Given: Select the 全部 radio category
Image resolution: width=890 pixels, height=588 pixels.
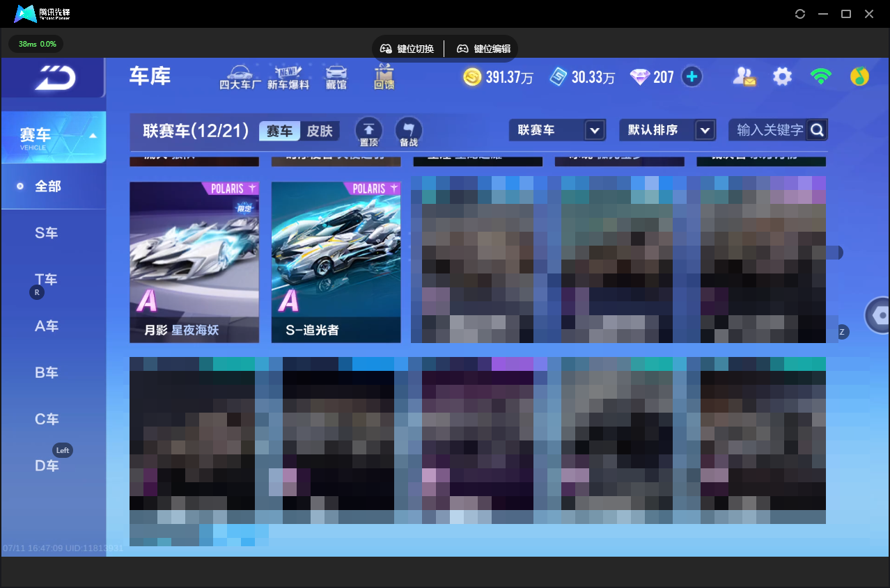Looking at the screenshot, I should point(53,186).
